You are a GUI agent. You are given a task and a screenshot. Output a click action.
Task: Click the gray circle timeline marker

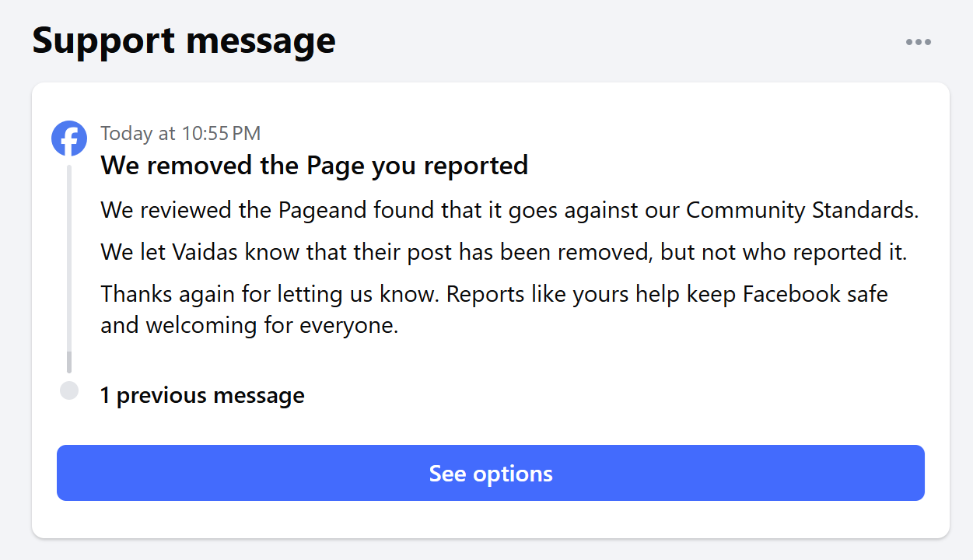[69, 390]
